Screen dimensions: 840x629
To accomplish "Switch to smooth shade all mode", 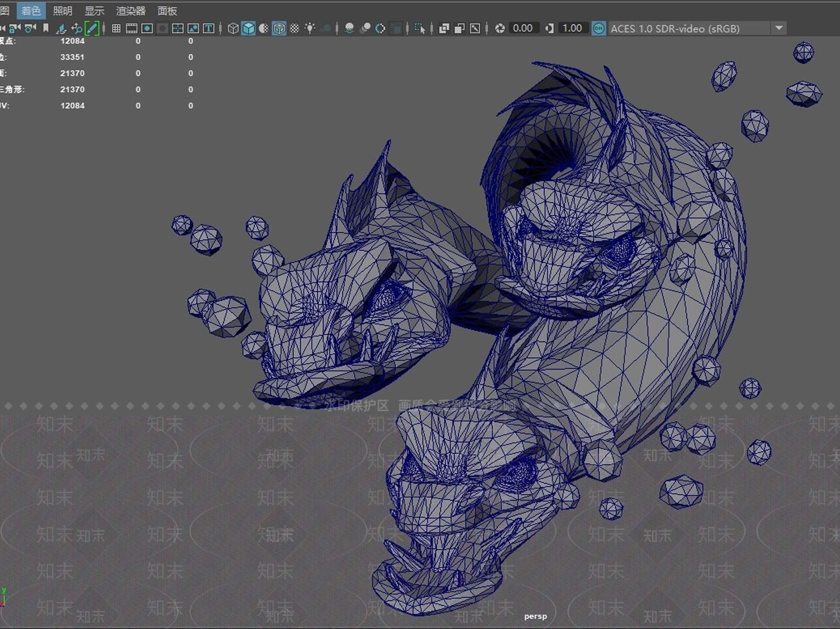I will [248, 28].
